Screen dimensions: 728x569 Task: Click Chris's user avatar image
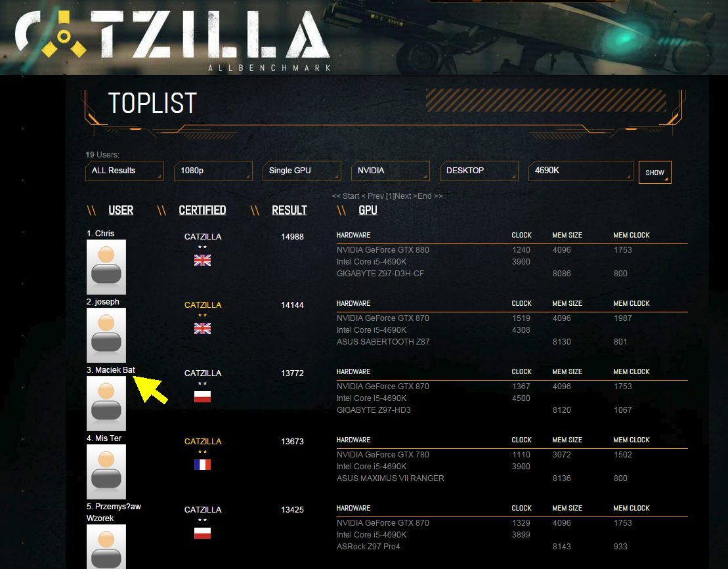[x=106, y=266]
